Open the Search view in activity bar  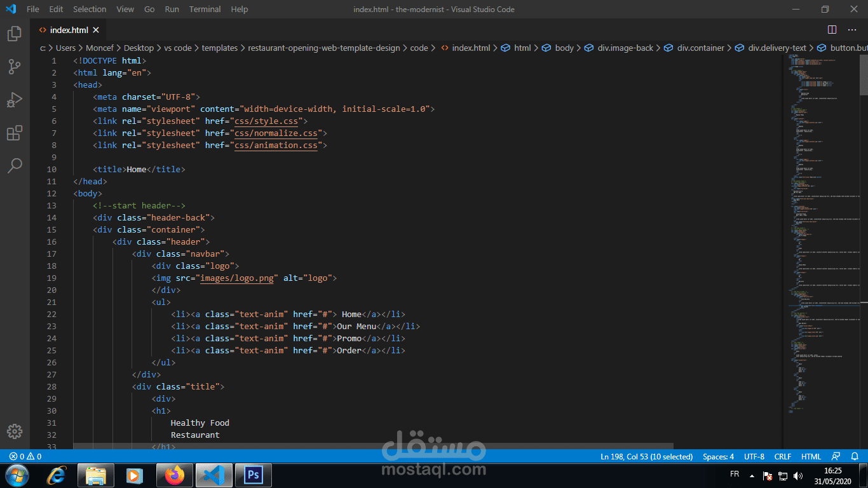pyautogui.click(x=15, y=166)
